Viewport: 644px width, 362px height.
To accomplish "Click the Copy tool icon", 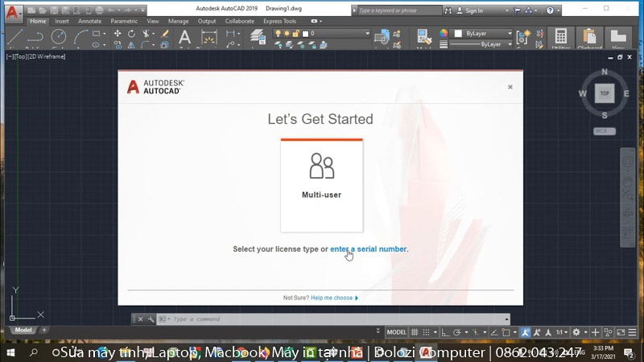I will click(118, 45).
